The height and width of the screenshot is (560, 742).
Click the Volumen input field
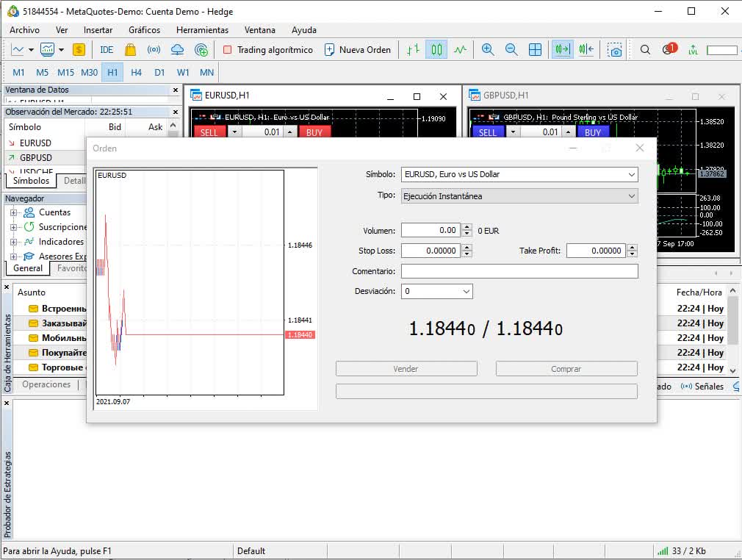coord(431,230)
